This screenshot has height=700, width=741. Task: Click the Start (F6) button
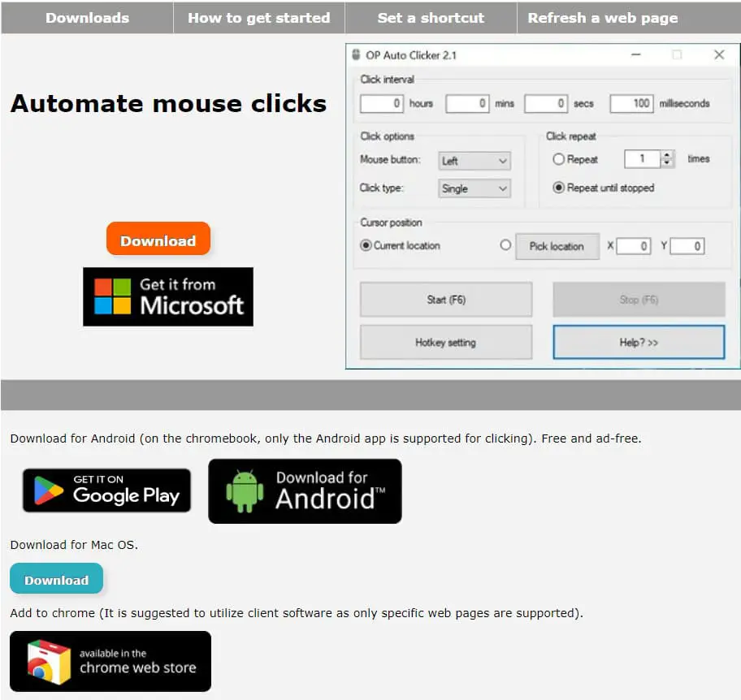pos(446,300)
